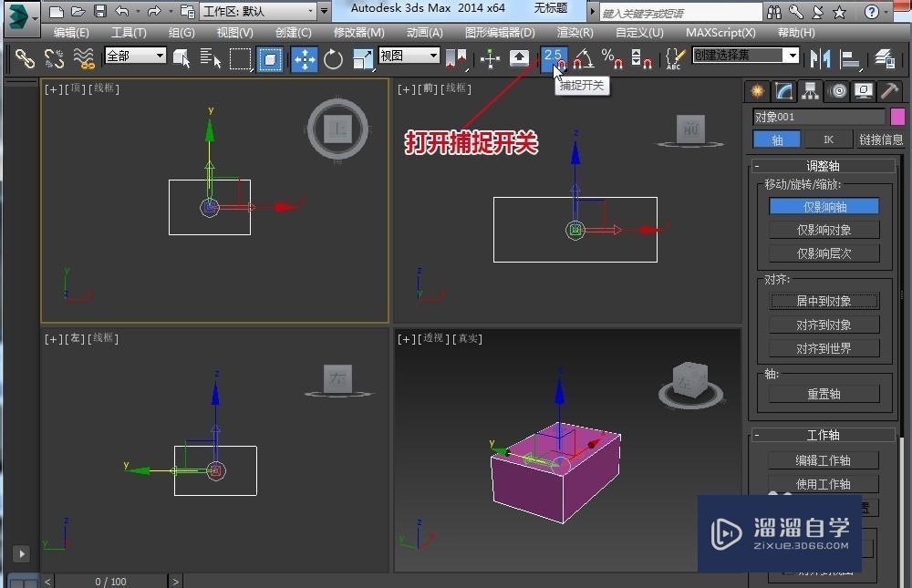The width and height of the screenshot is (912, 588).
Task: Open the 渲染(R) menu
Action: (574, 32)
